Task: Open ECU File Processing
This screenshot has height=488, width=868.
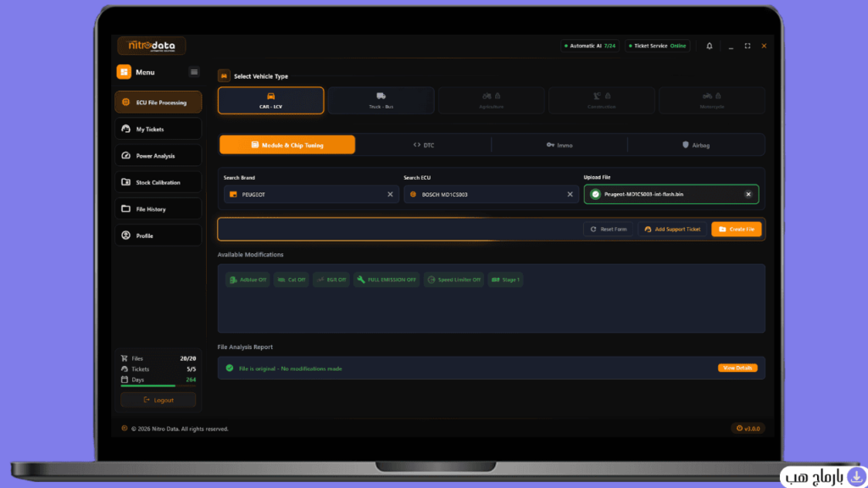Action: (x=159, y=103)
